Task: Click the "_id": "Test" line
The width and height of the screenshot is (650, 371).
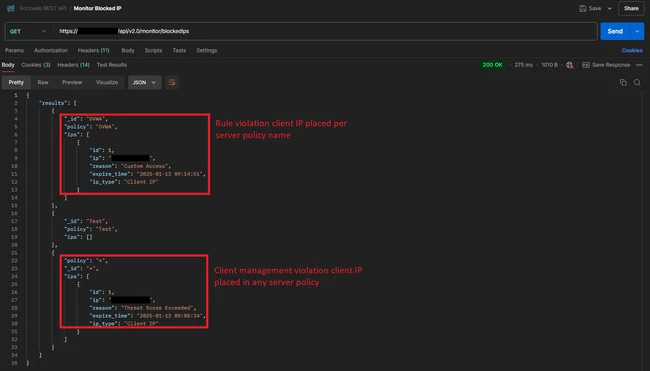Action: 86,221
